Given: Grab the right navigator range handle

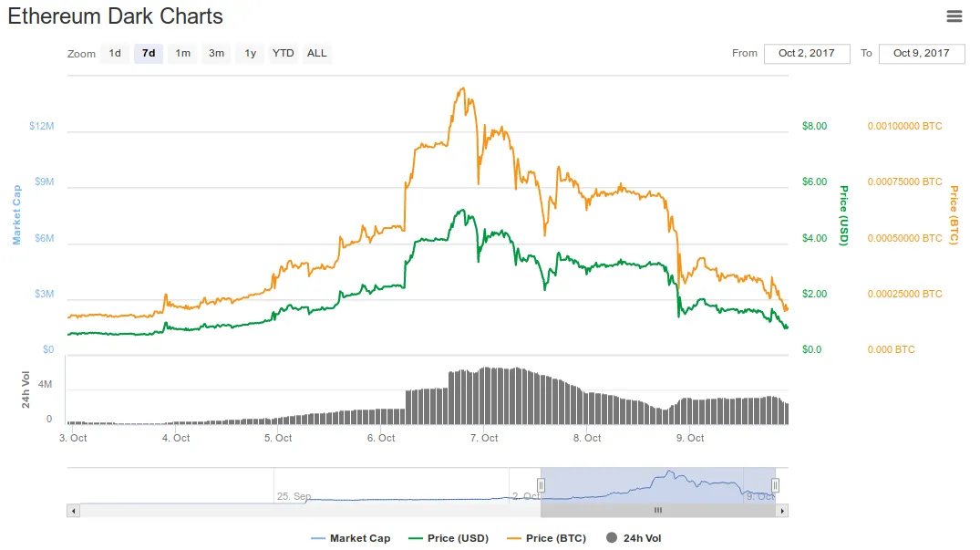Looking at the screenshot, I should point(775,485).
